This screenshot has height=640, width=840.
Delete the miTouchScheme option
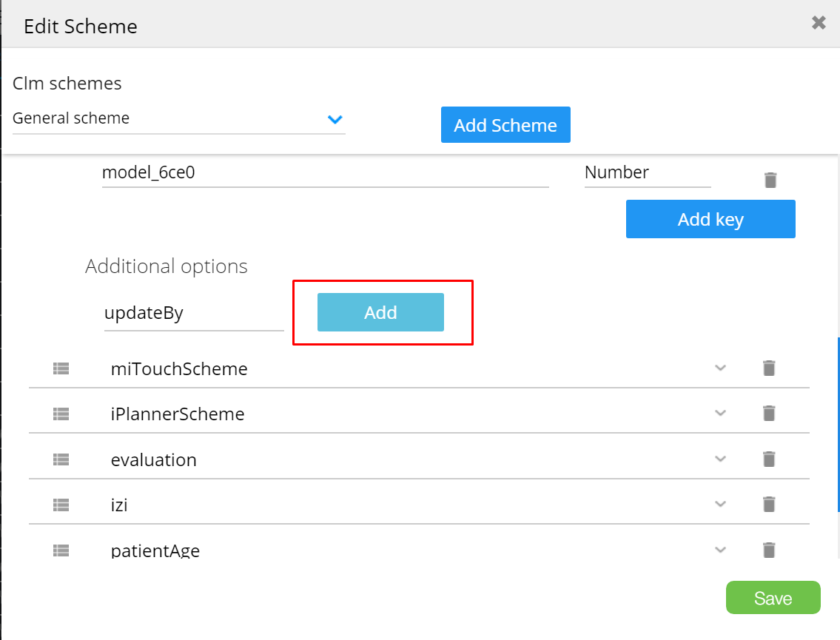[x=769, y=368]
